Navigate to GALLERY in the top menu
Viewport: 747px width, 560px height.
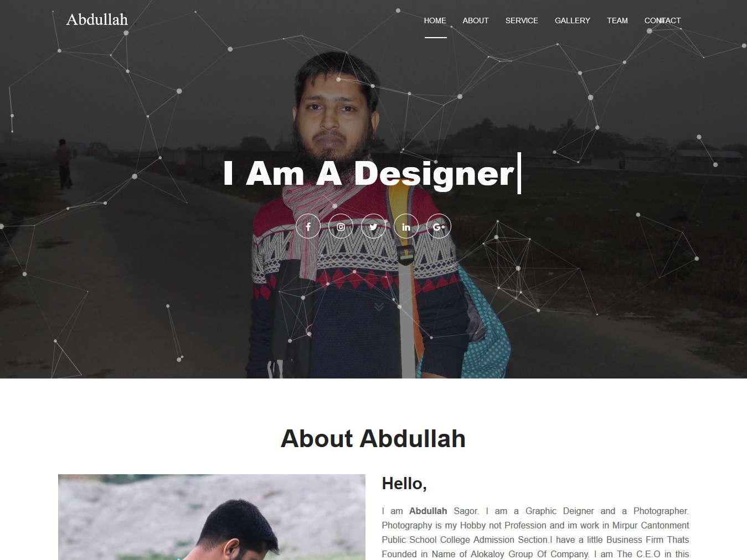point(573,20)
